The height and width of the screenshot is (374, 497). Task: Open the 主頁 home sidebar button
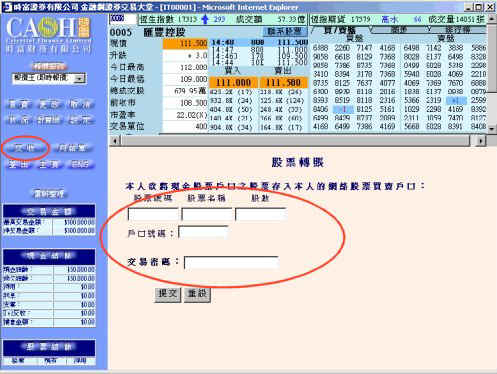tap(49, 164)
